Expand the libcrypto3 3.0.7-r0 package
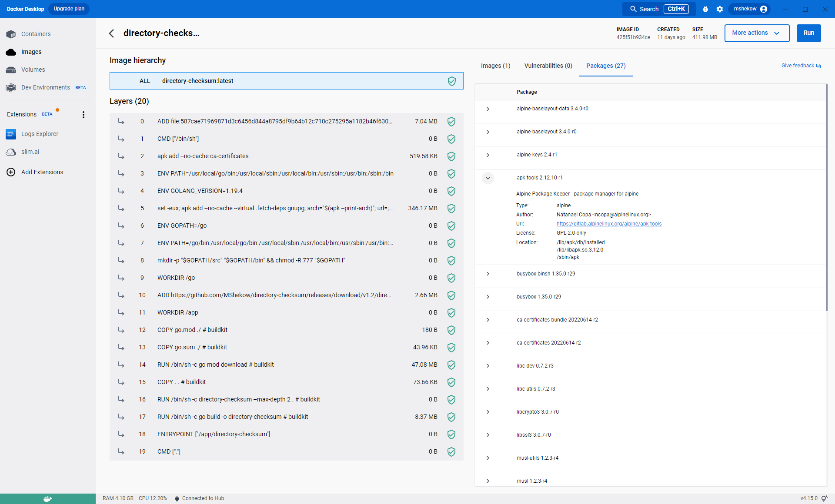 [488, 412]
